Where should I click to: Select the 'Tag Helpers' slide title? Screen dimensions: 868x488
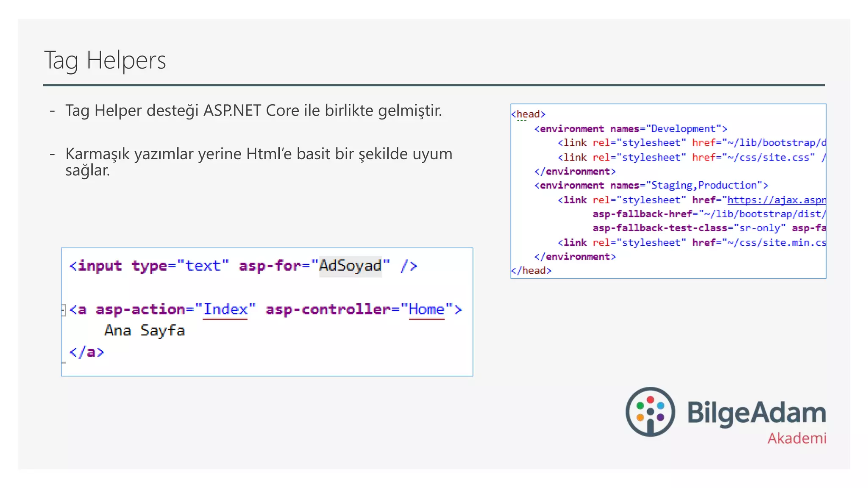point(105,60)
